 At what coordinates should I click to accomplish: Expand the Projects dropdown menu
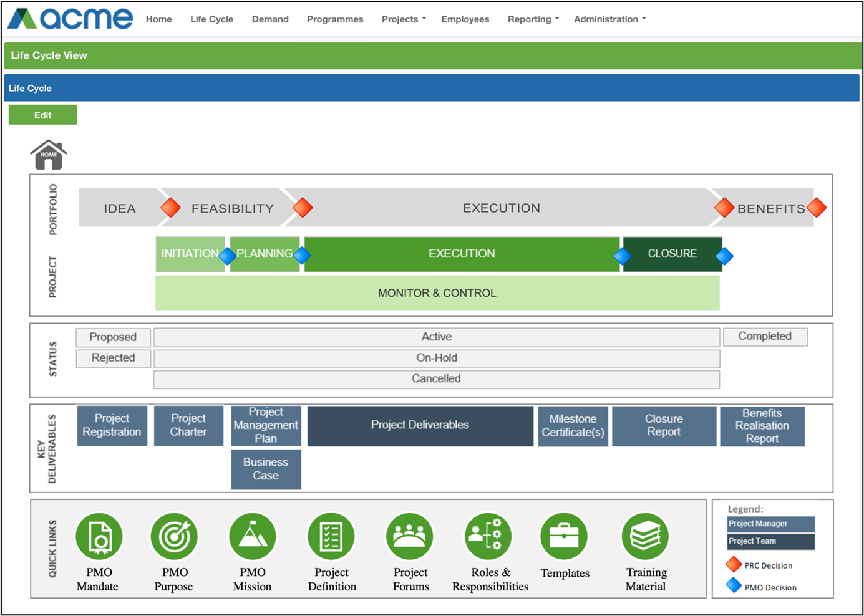(x=404, y=19)
